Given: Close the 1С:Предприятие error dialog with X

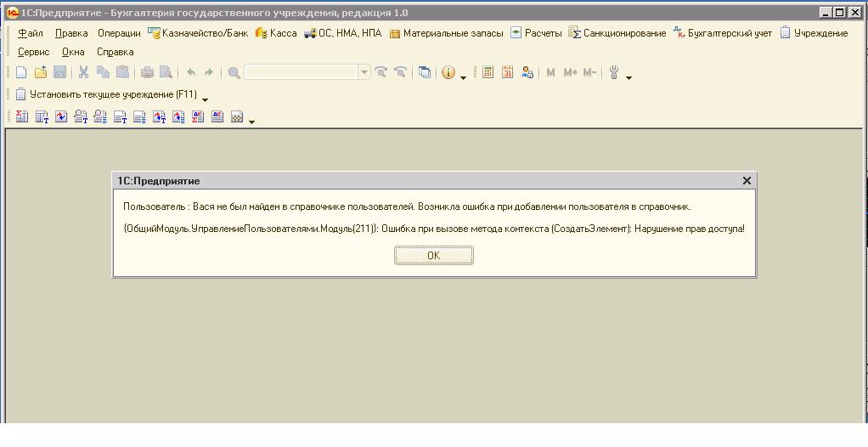Looking at the screenshot, I should tap(747, 180).
